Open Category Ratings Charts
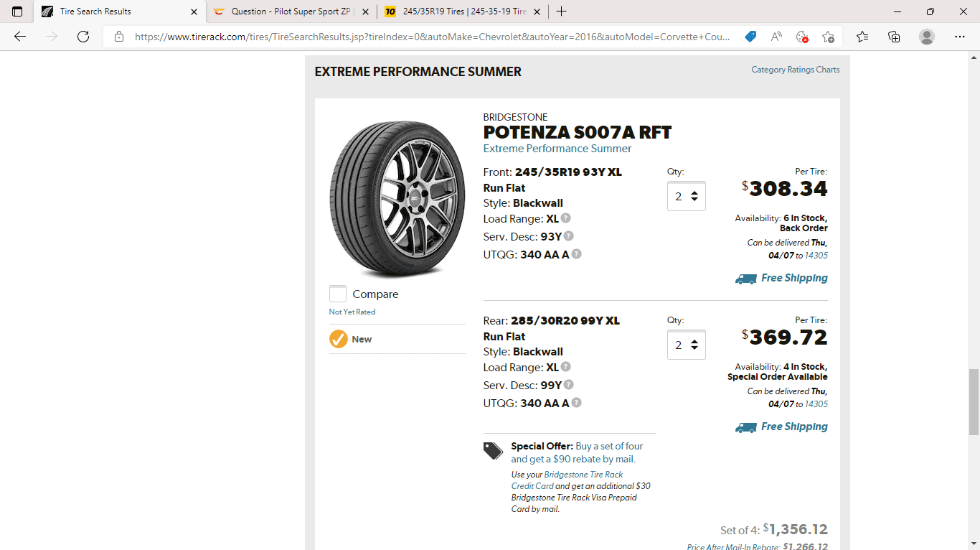This screenshot has width=980, height=550. [795, 70]
